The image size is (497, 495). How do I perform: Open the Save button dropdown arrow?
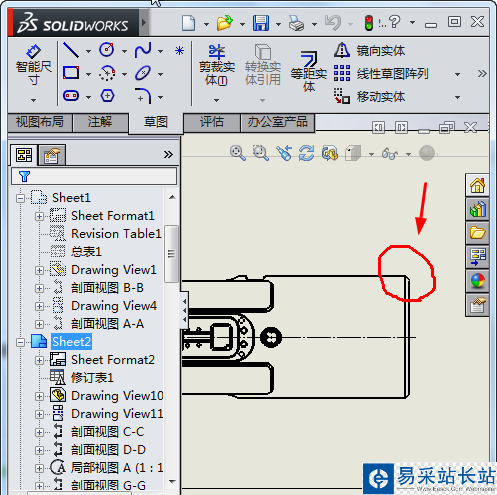(278, 24)
